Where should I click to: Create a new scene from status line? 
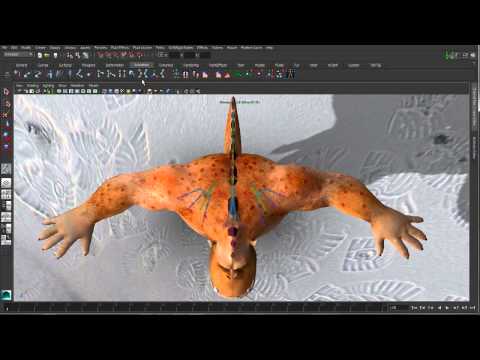[x=40, y=55]
